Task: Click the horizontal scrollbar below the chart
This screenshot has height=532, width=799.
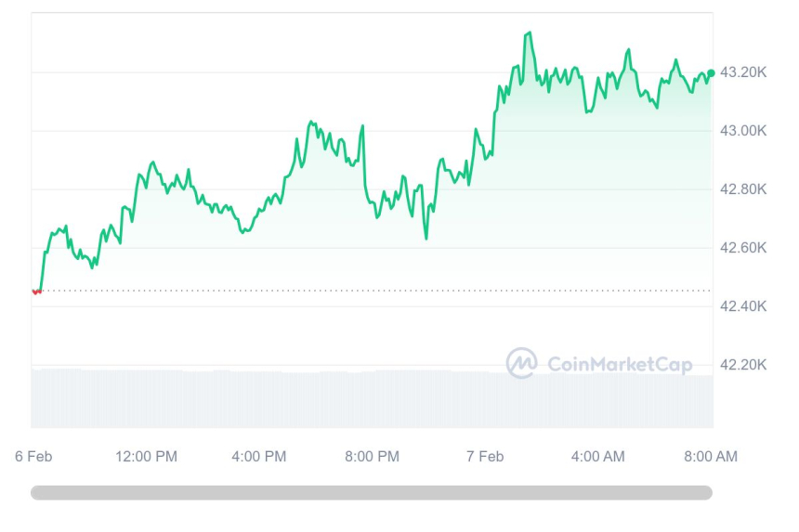Action: coord(372,492)
